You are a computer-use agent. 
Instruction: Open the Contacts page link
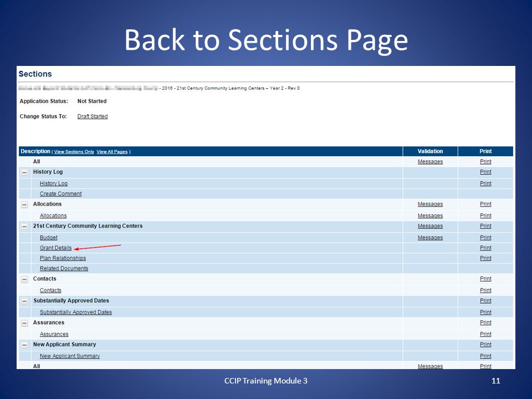tap(50, 290)
